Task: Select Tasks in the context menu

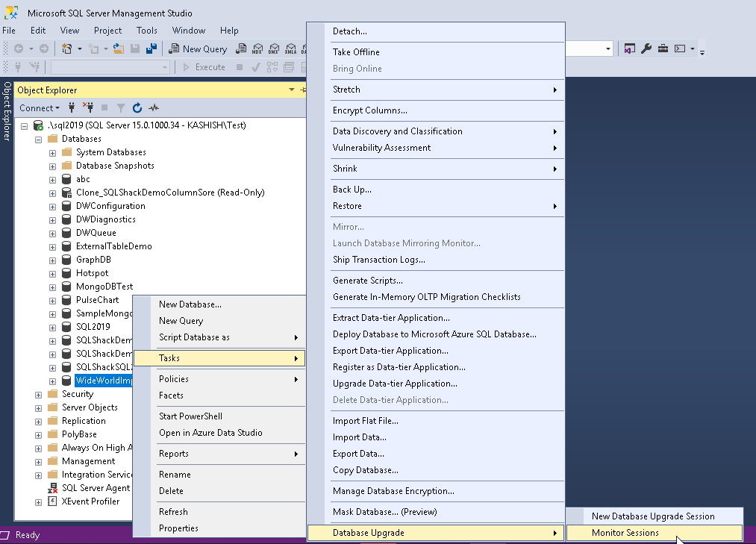Action: (x=219, y=358)
